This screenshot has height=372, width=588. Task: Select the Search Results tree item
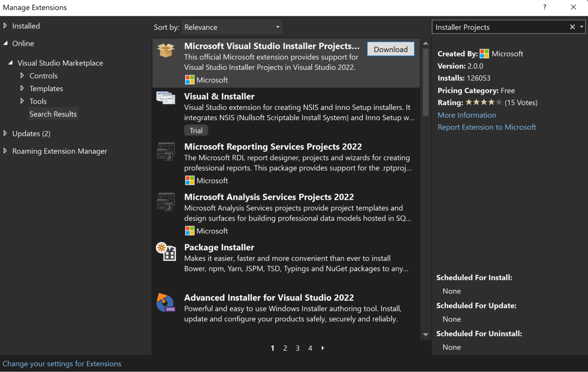53,114
